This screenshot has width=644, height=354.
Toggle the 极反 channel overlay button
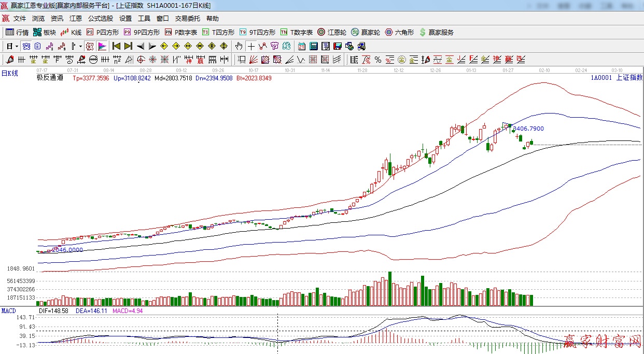coord(90,46)
